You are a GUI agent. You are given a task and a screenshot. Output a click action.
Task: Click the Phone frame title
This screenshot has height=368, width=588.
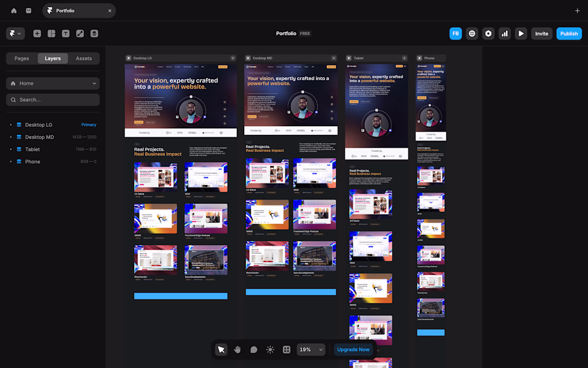point(429,58)
